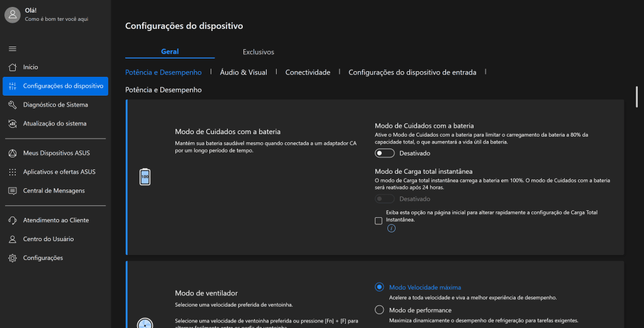Screen dimensions: 644x328
Task: Select Modo Velocidade máxima radio button
Action: (379, 287)
